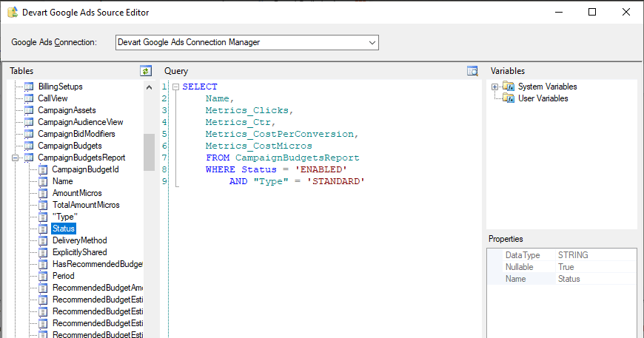
Task: Click the Period column icon
Action: 43,276
